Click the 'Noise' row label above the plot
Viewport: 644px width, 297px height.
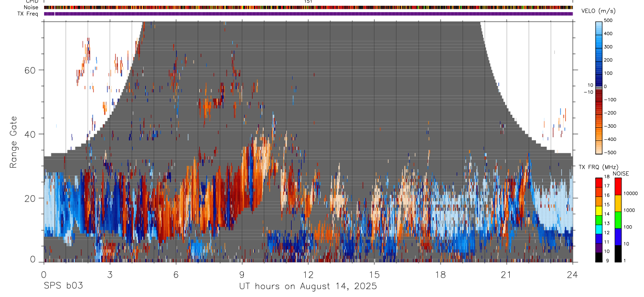click(31, 7)
